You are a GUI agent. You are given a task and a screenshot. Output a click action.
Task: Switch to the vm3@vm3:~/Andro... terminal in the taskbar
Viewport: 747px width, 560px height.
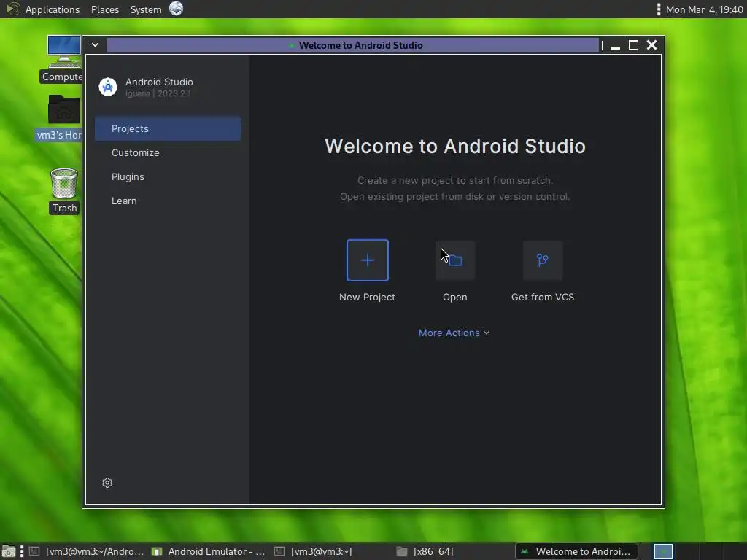tap(87, 551)
